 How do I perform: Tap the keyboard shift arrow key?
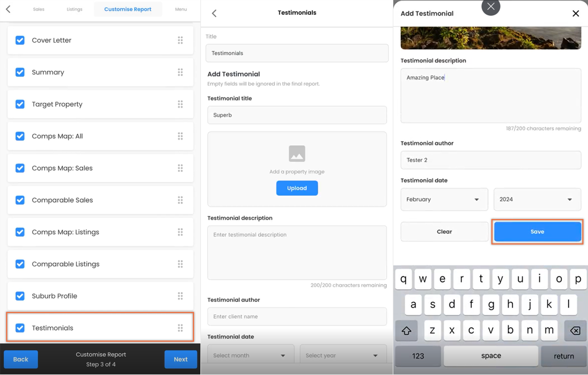pyautogui.click(x=406, y=330)
